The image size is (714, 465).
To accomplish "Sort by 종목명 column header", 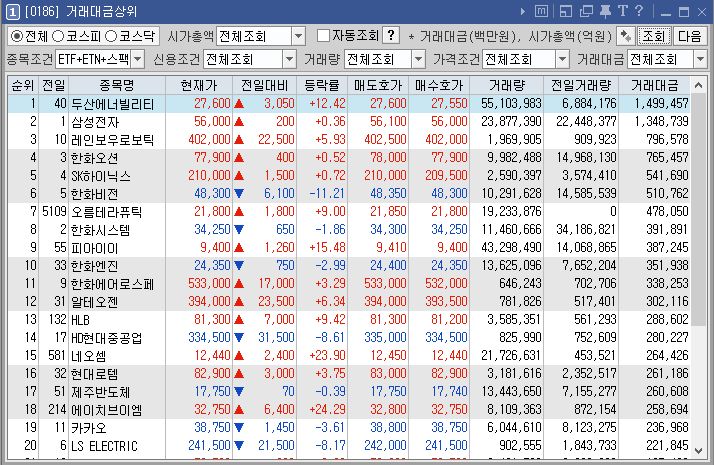I will pos(117,85).
